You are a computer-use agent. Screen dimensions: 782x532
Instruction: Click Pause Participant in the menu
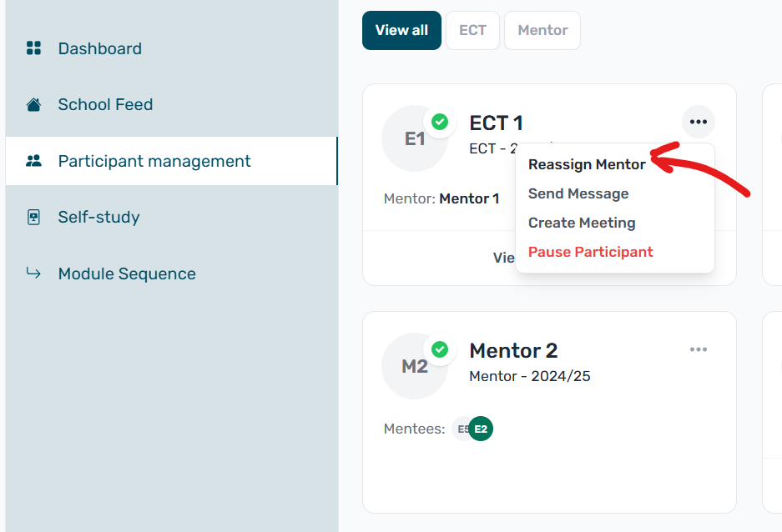[x=591, y=252]
